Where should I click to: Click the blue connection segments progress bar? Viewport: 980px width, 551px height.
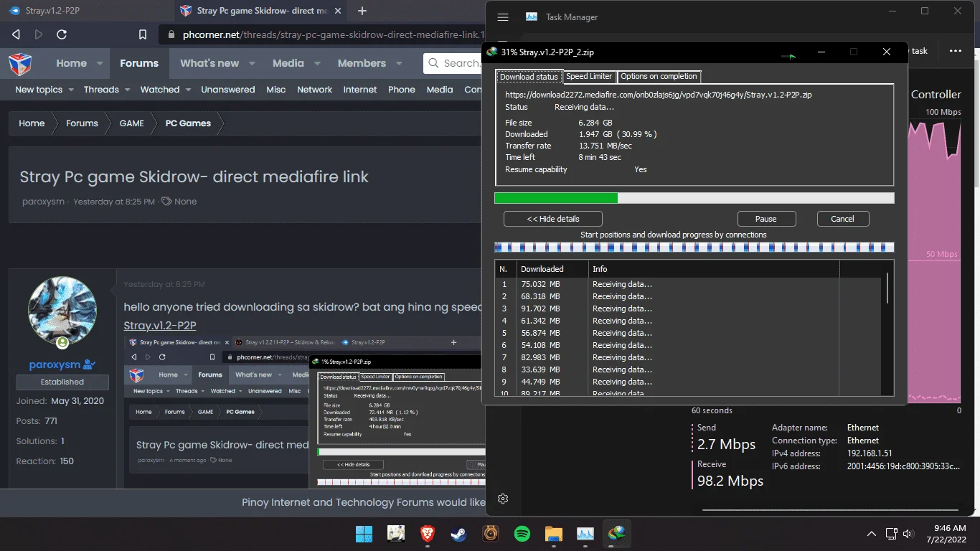694,247
